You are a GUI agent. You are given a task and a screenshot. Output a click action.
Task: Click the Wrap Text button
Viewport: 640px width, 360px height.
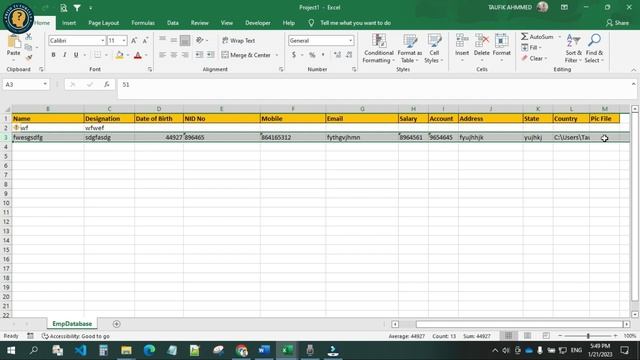tap(238, 40)
